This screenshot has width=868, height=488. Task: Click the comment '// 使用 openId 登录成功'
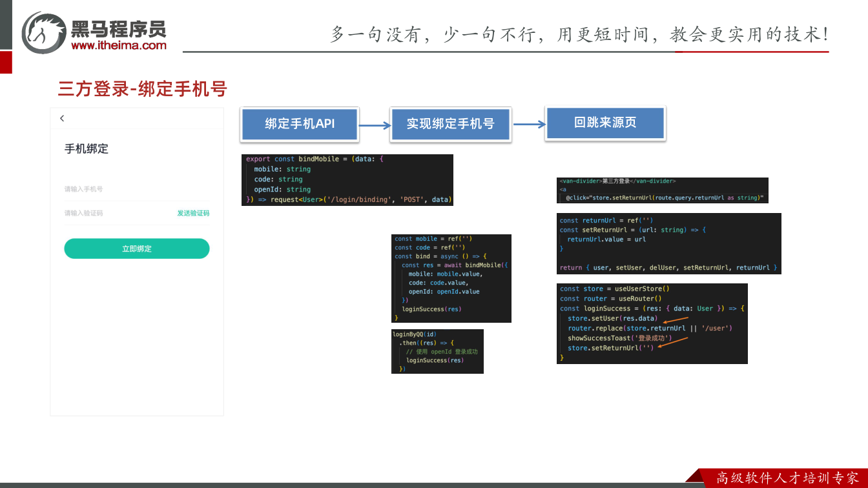(x=442, y=352)
